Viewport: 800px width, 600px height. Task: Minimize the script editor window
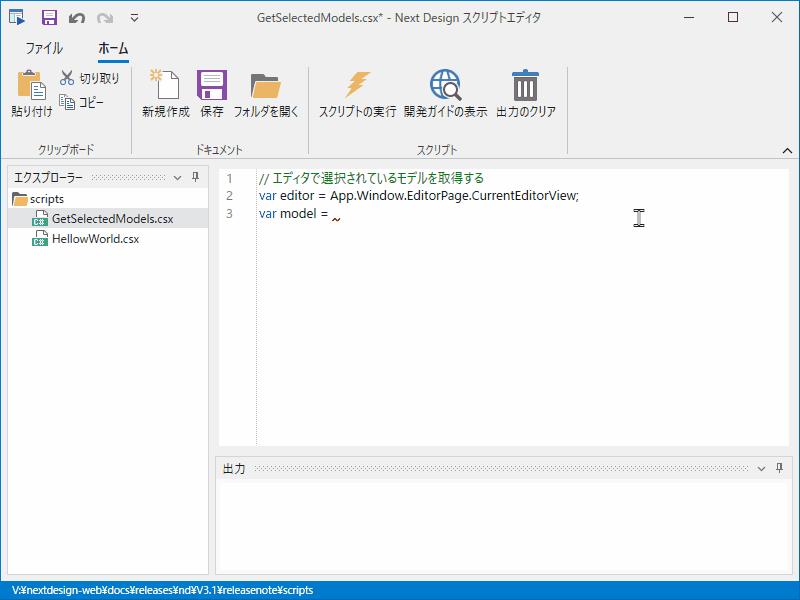tap(689, 17)
